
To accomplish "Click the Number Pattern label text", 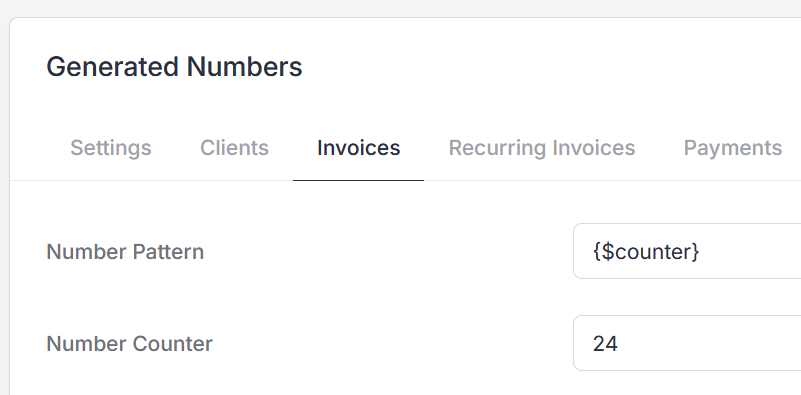I will click(125, 252).
